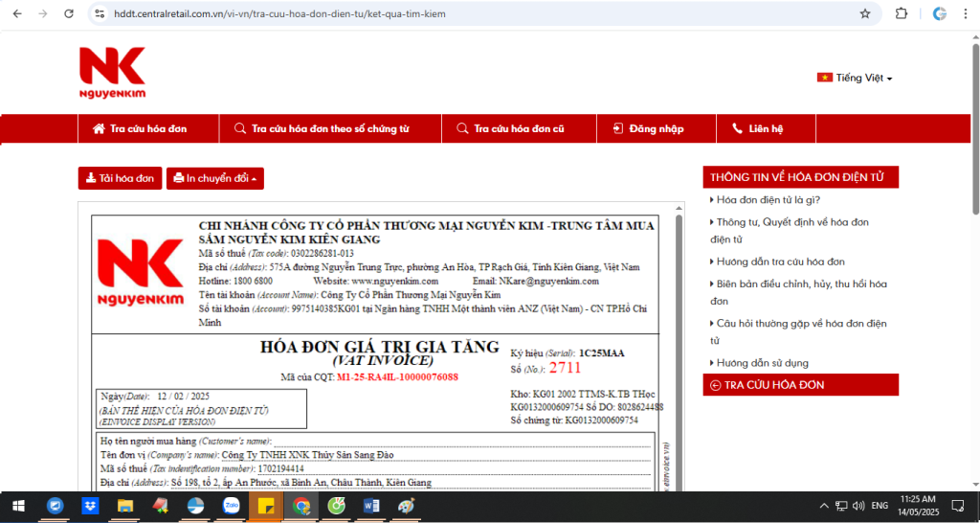
Task: Click the page's main vertical scrollbar
Action: (975, 128)
